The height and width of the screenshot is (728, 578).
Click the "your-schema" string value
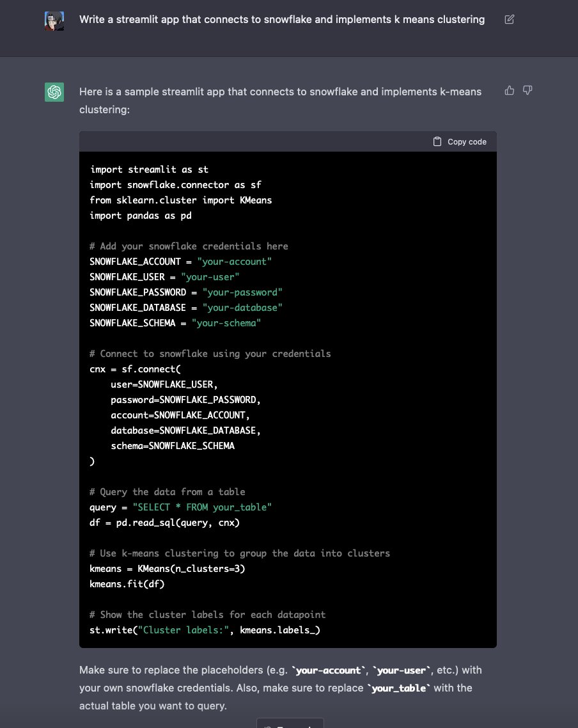coord(226,322)
